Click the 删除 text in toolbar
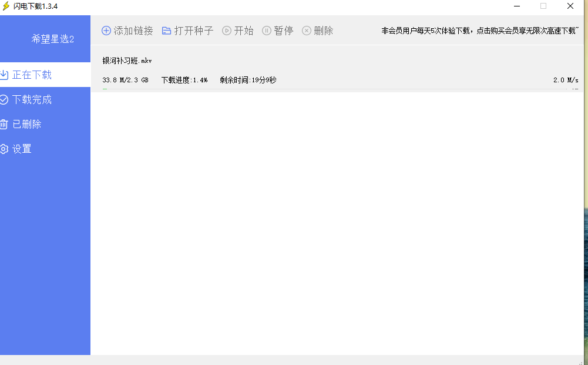This screenshot has height=365, width=588. (324, 31)
